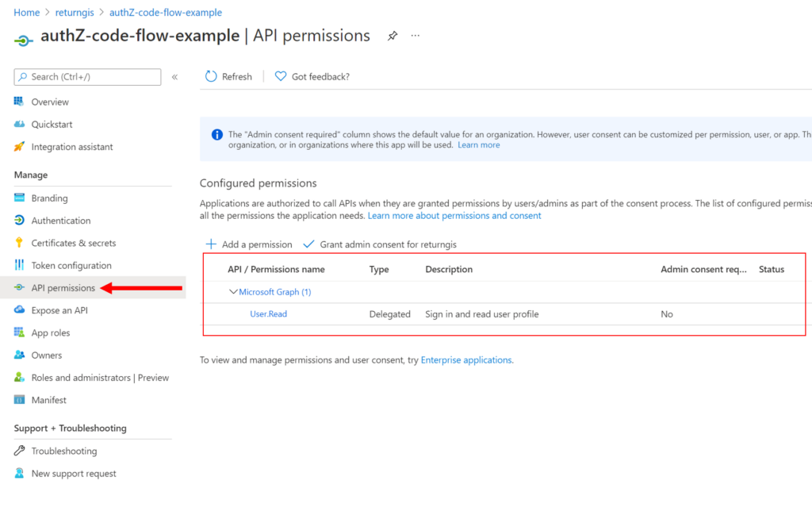Click the Overview grid icon in sidebar

pos(19,102)
